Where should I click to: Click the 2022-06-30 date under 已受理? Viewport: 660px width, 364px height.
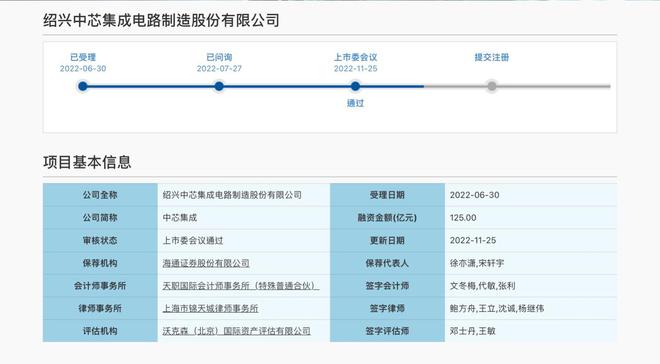[x=83, y=69]
